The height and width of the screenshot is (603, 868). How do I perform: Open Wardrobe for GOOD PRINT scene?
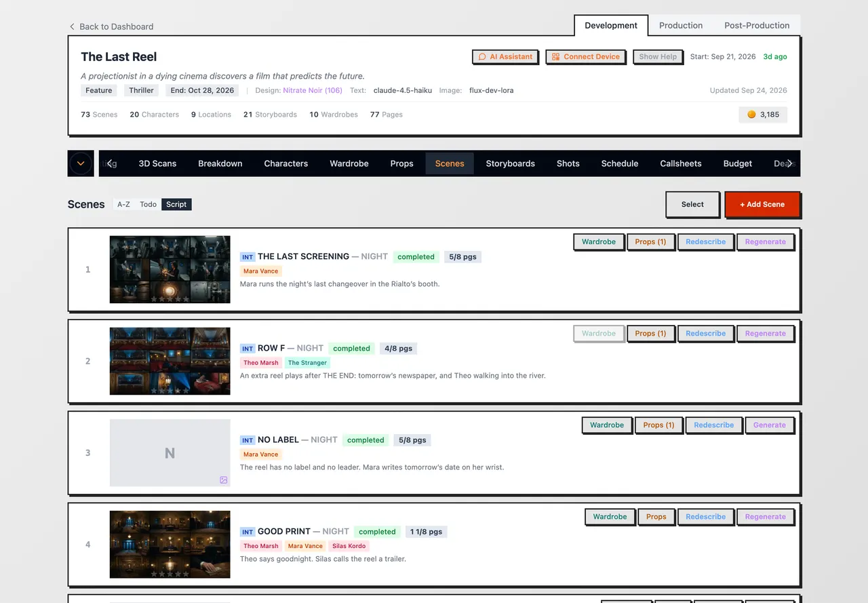(x=610, y=517)
